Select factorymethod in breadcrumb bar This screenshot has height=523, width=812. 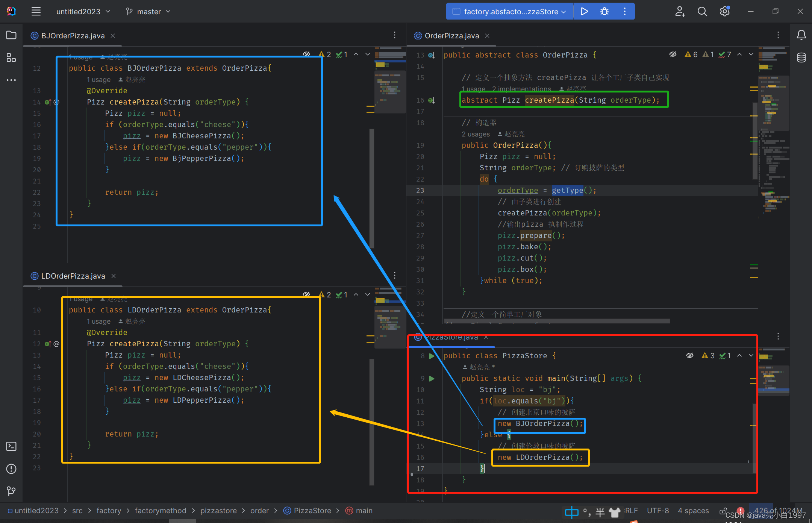[x=161, y=511]
